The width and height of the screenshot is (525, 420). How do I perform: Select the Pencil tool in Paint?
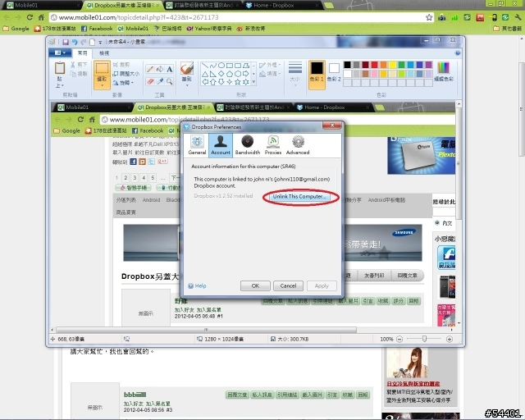[x=150, y=69]
